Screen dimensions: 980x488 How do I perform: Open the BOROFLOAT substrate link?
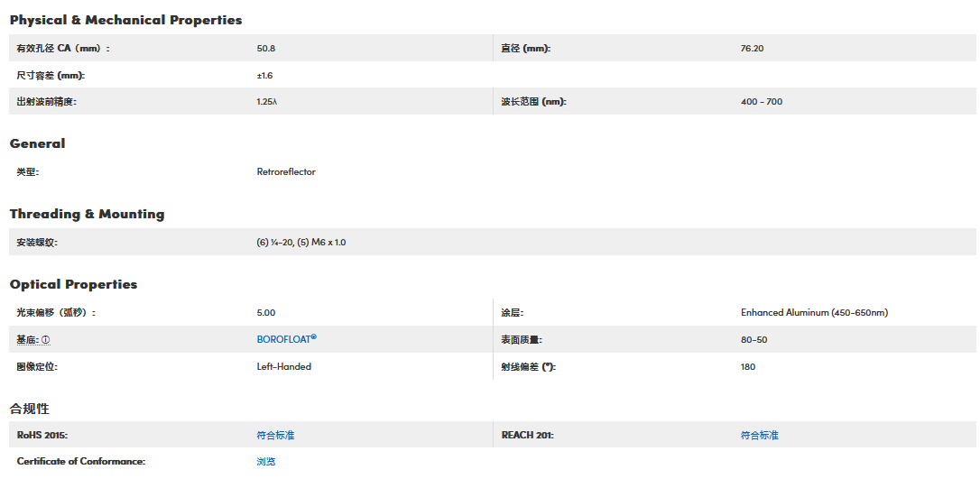[287, 338]
